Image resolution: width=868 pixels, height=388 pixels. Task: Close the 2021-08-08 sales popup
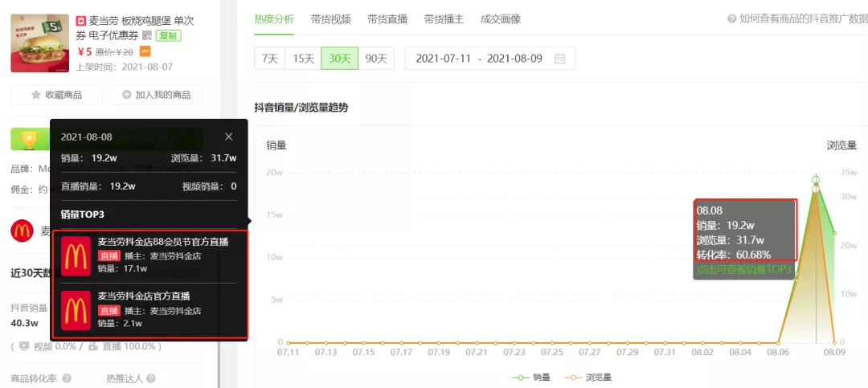tap(228, 137)
